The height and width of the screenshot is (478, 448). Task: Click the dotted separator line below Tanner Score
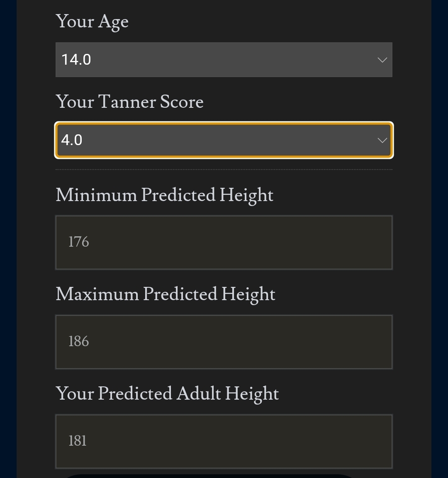(224, 170)
